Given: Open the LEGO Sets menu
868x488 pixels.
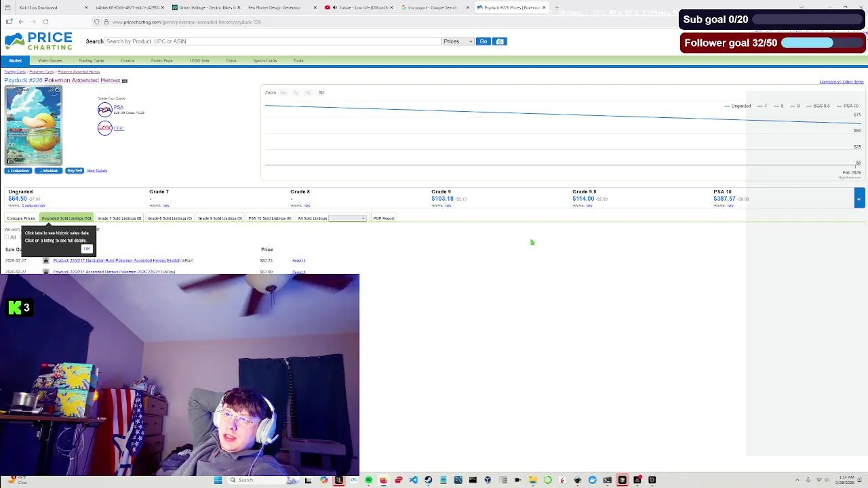Looking at the screenshot, I should 199,60.
